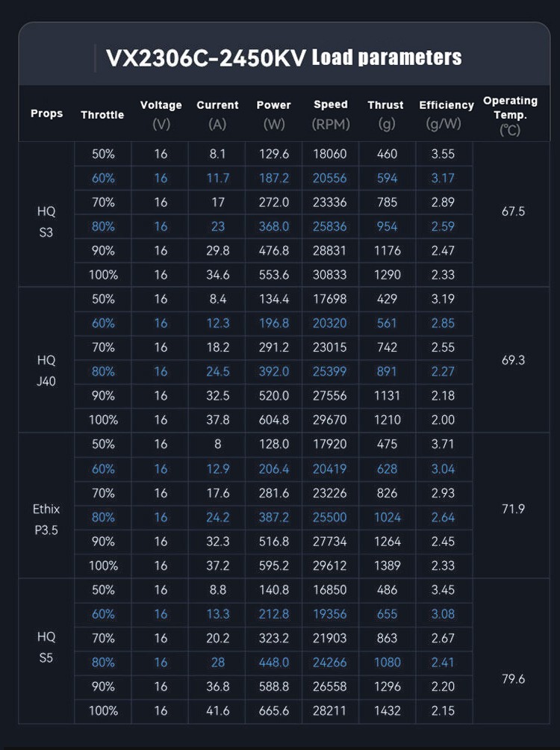Select the Operating Temp. column header
Viewport: 560px width, 750px height.
(510, 114)
